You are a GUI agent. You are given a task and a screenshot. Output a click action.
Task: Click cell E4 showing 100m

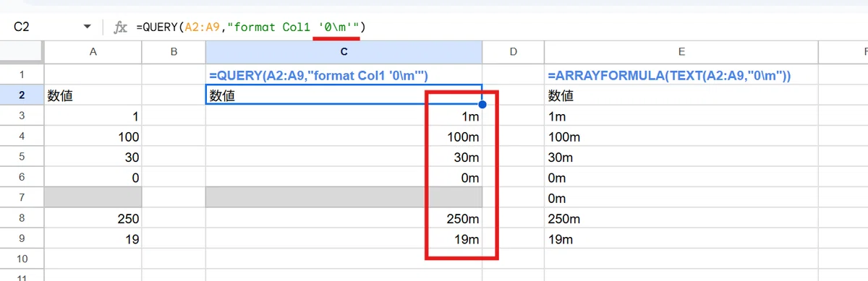click(681, 136)
